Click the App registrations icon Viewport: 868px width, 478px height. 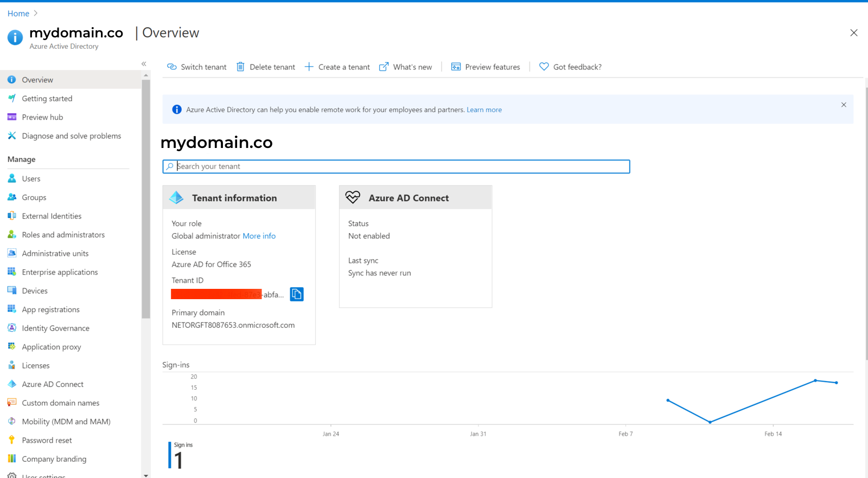point(11,309)
